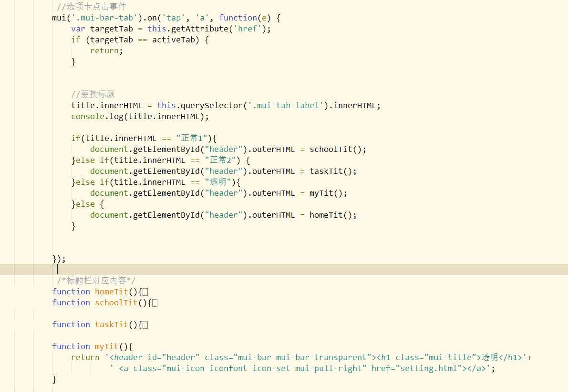Image resolution: width=568 pixels, height=392 pixels.
Task: Click getAttribute method name
Action: 200,29
